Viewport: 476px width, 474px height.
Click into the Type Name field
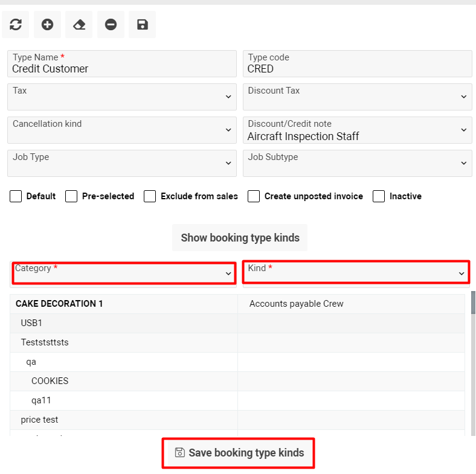click(122, 64)
